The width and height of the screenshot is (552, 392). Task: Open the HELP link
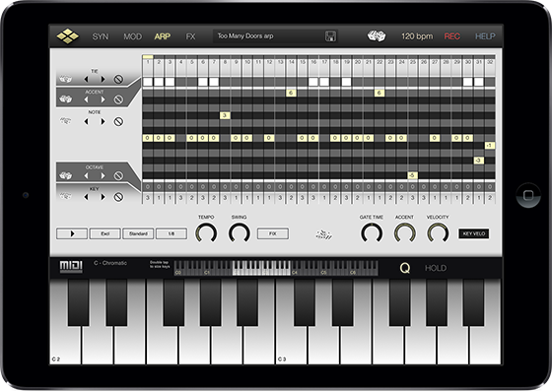pyautogui.click(x=485, y=36)
